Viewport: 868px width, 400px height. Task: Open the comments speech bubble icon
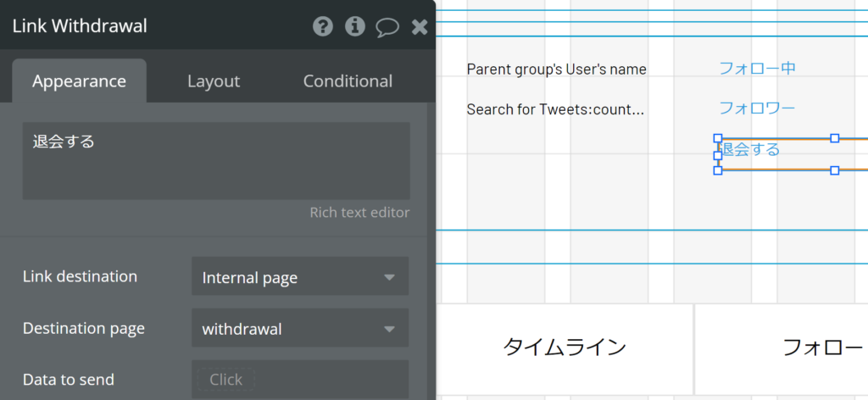(x=387, y=27)
